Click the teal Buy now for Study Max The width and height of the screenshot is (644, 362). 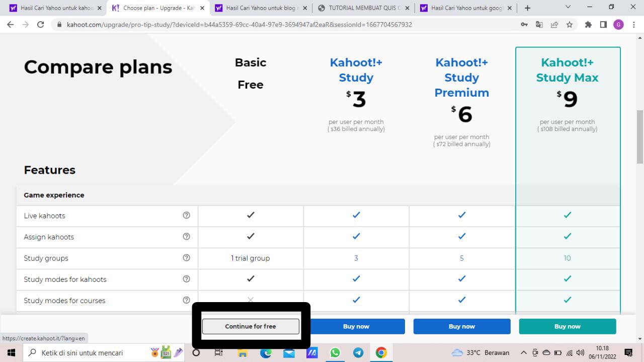tap(568, 326)
